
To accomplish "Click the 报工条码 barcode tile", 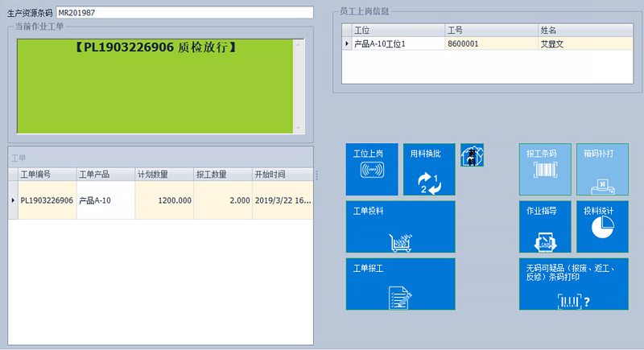I will pos(545,169).
